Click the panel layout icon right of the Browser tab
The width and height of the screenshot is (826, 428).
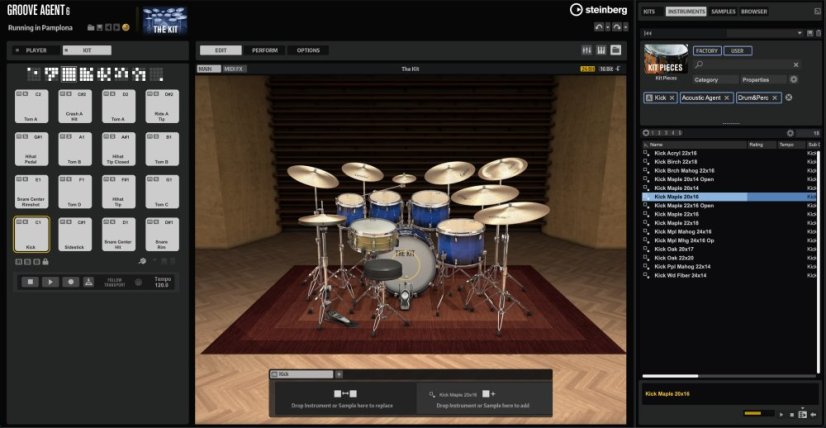817,11
